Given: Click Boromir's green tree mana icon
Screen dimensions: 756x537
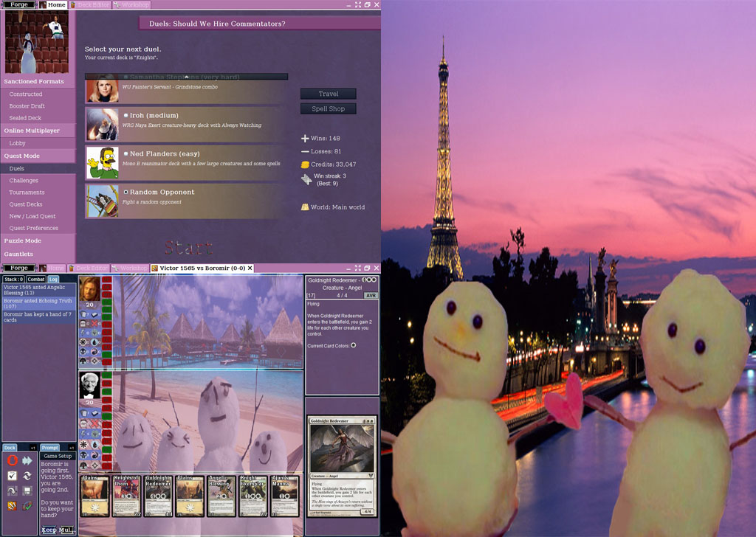Looking at the screenshot, I should pos(83,360).
